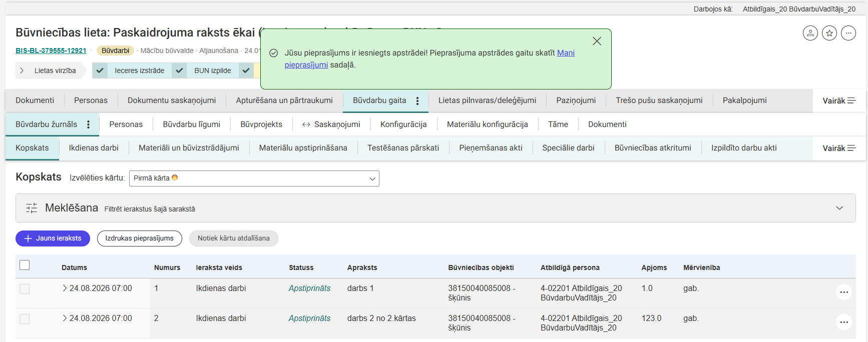Switch to Izpildīto darbu akti tab
This screenshot has height=342, width=868.
click(744, 148)
